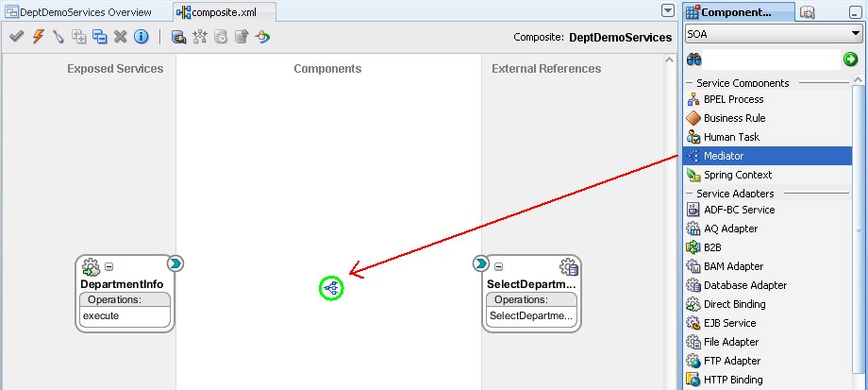Click the delete X toolbar icon
868x390 pixels.
[x=120, y=37]
